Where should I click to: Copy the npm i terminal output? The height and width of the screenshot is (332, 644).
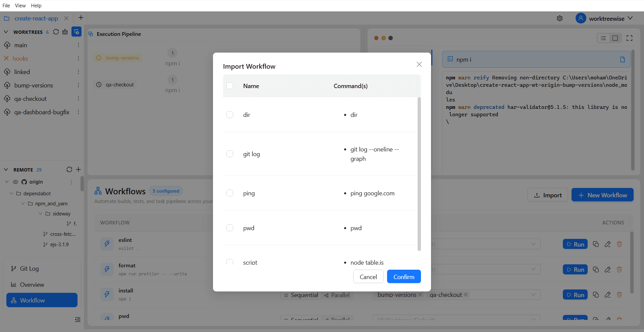pos(623,60)
